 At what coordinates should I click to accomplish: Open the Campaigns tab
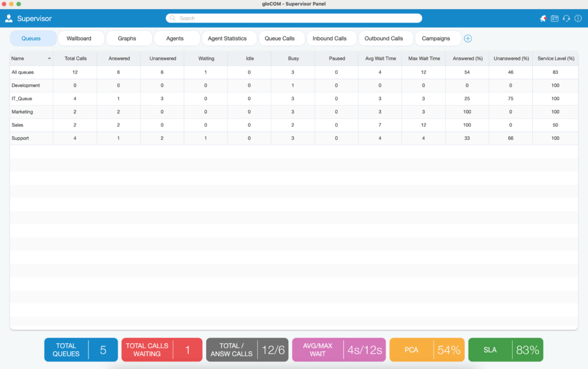[x=436, y=39]
